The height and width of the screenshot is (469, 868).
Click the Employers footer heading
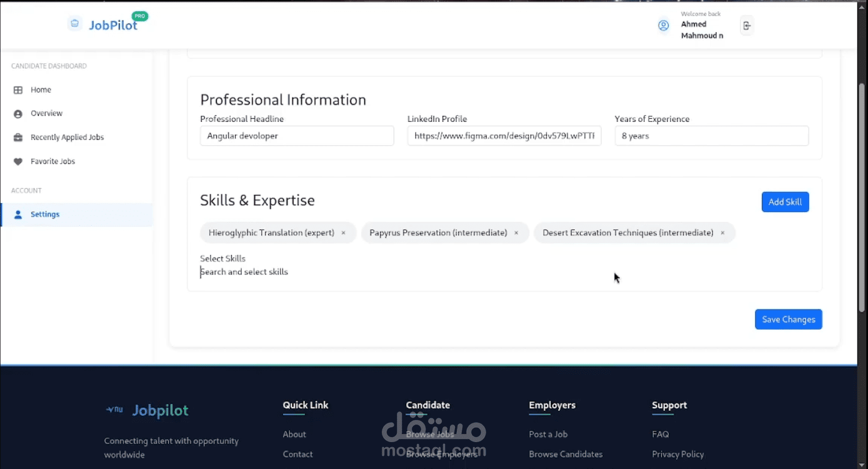pos(552,405)
